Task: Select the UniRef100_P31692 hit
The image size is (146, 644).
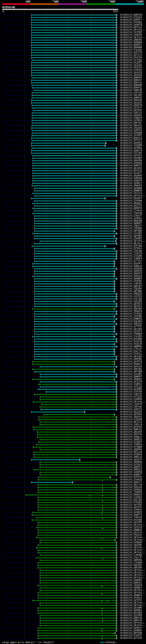Action: click(x=131, y=502)
